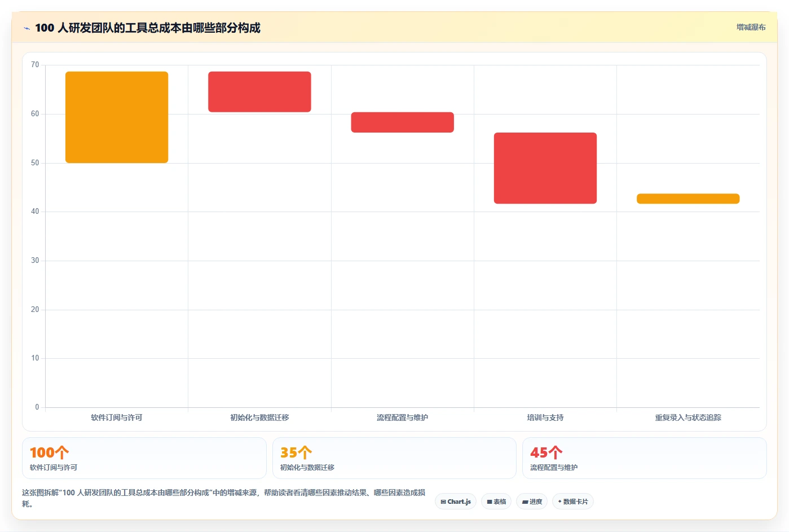This screenshot has height=532, width=789.
Task: Click the 增减瀑布 label in header
Action: tap(751, 27)
